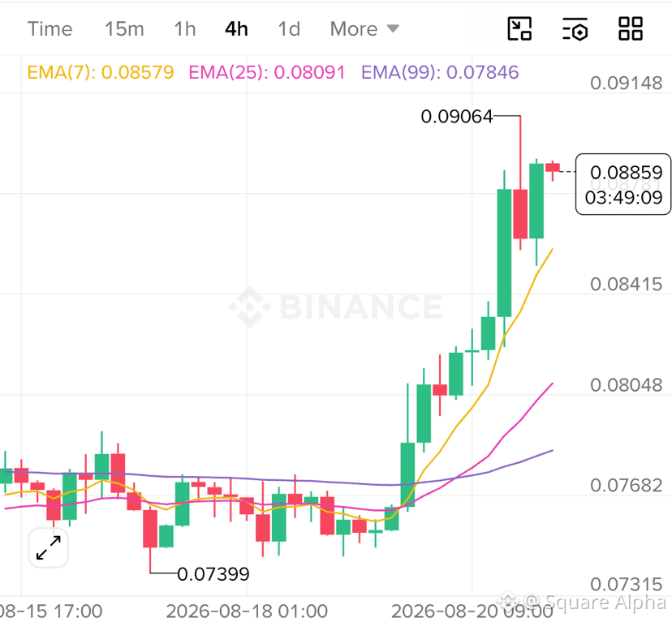Viewport: 672px width, 622px height.
Task: Click the latest small red candle
Action: pyautogui.click(x=553, y=168)
